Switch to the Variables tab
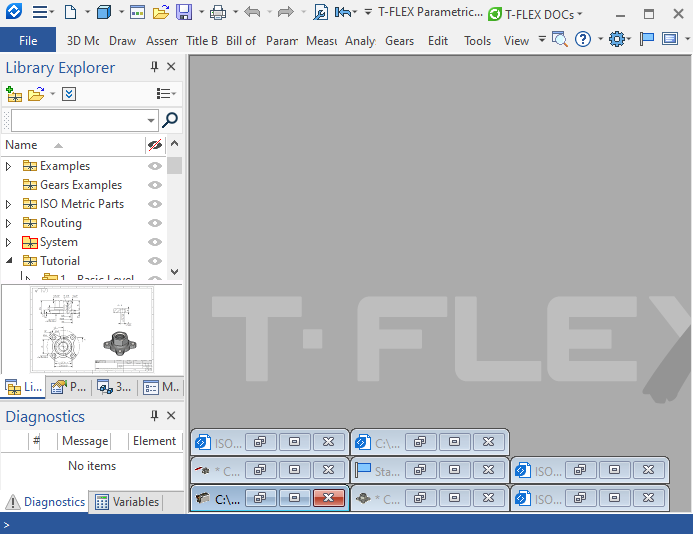 click(x=126, y=502)
